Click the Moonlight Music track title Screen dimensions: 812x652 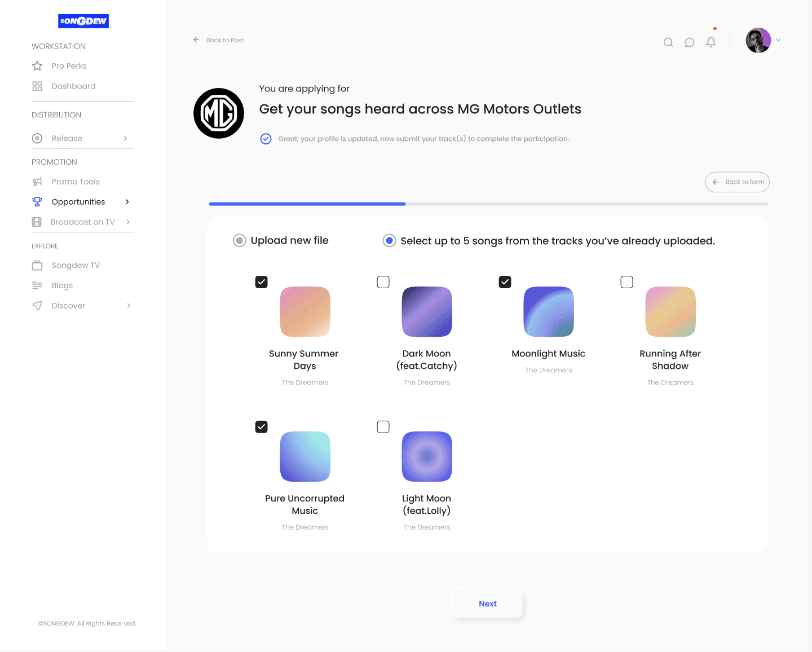pyautogui.click(x=549, y=354)
